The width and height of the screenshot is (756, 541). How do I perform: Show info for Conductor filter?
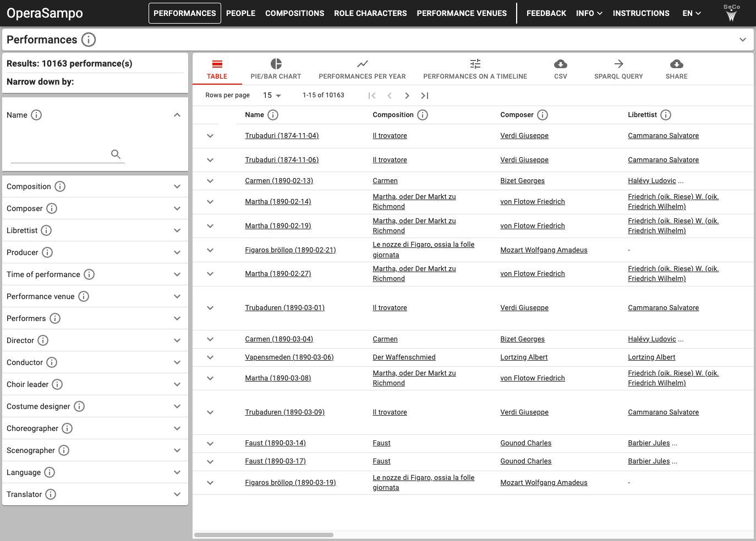[52, 362]
